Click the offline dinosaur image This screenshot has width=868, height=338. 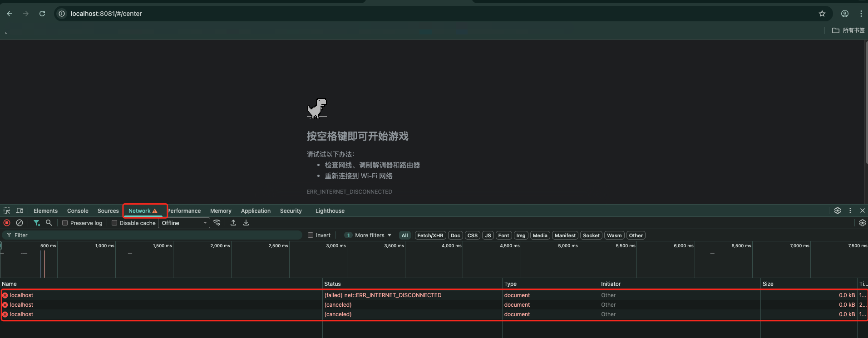click(x=317, y=108)
